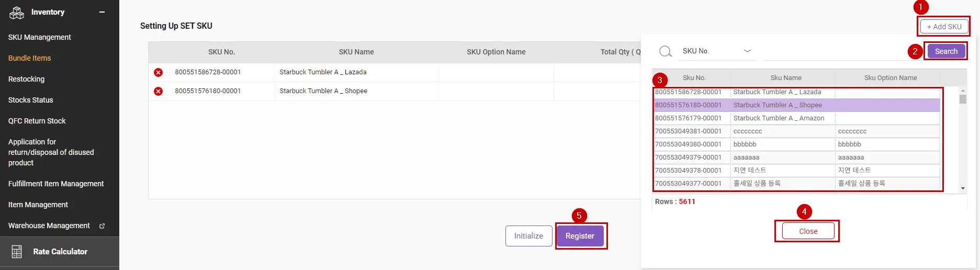Click the Initialize button

tap(528, 236)
